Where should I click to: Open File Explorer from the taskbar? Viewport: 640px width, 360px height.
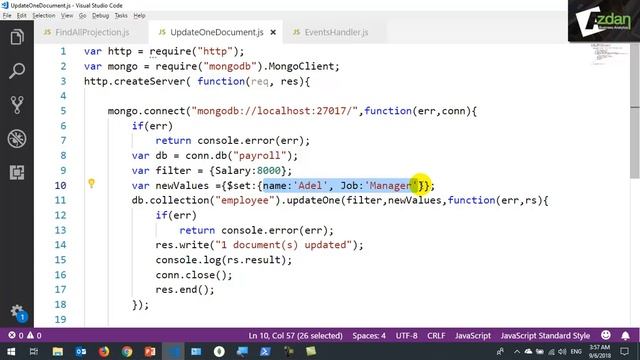coord(58,351)
